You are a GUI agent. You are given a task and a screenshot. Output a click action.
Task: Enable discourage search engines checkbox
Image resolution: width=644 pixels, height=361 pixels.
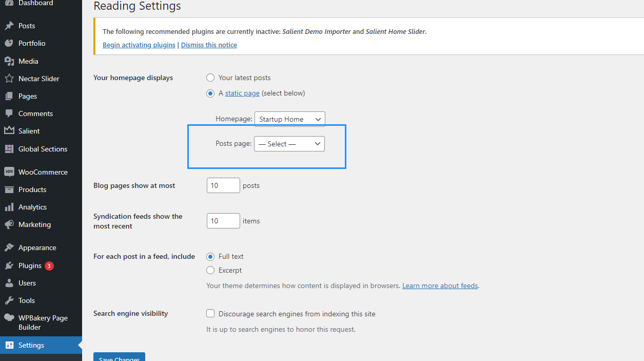210,314
